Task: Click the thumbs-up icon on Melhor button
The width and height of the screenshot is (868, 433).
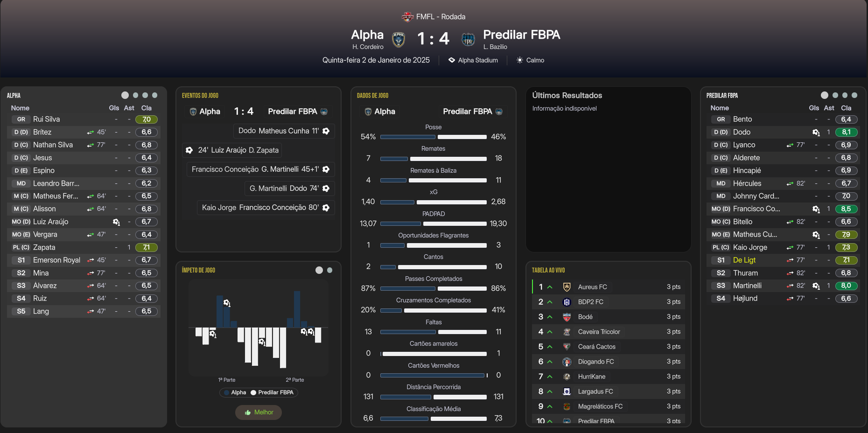Action: [x=248, y=412]
